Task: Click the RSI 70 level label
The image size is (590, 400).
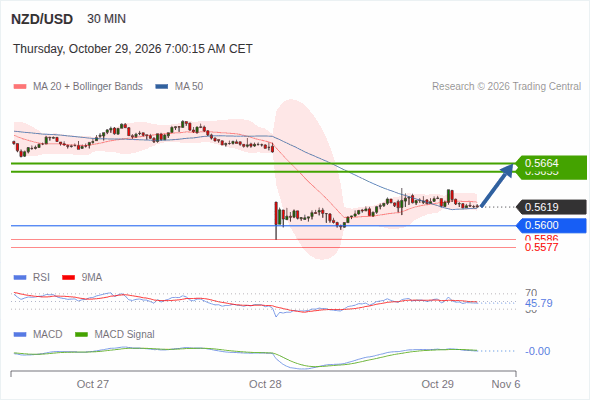Action: click(531, 292)
